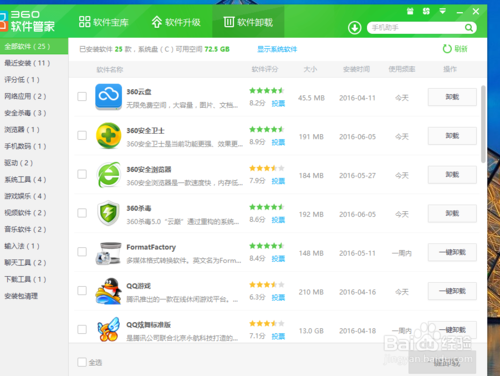The height and width of the screenshot is (376, 500).
Task: Toggle the 全选 select-all checkbox
Action: [82, 362]
